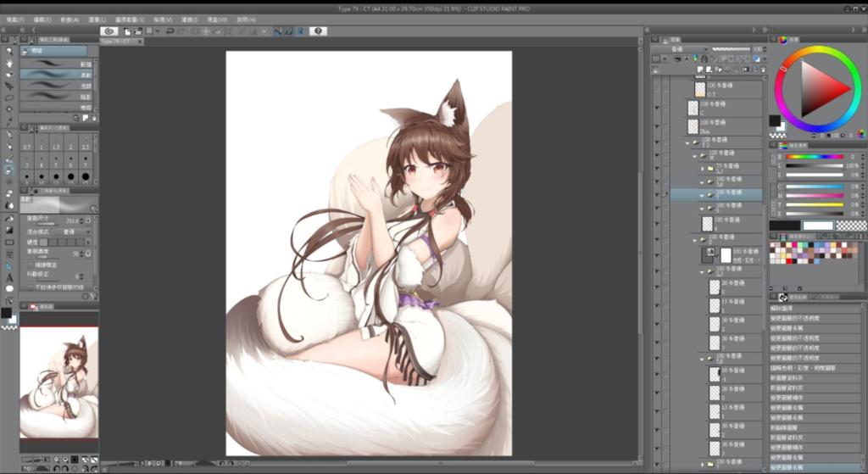Select the Airbrush tool in toolbox
Viewport: 868px width, 474px height.
(8, 170)
